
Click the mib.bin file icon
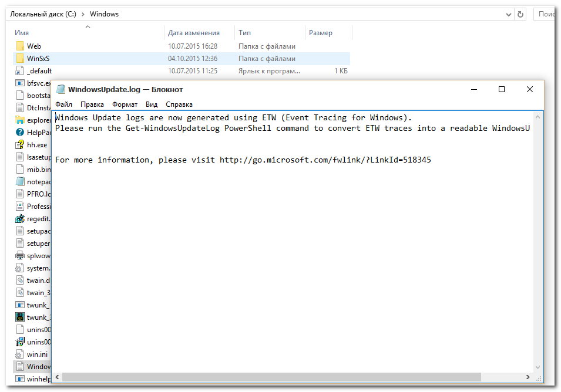(x=20, y=170)
